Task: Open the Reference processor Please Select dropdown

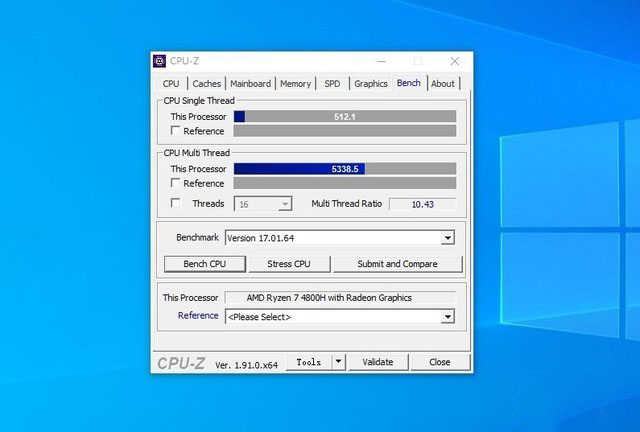Action: (340, 316)
